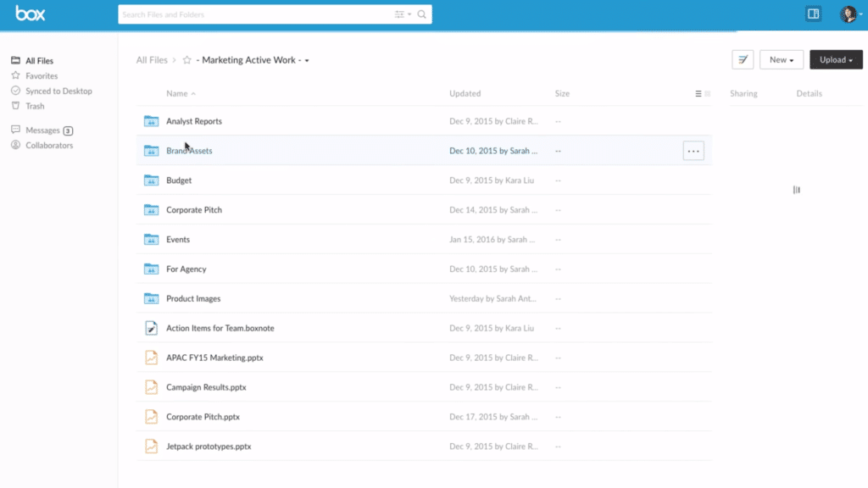The height and width of the screenshot is (488, 868).
Task: Click the Campaign Results pptx icon
Action: [x=151, y=387]
